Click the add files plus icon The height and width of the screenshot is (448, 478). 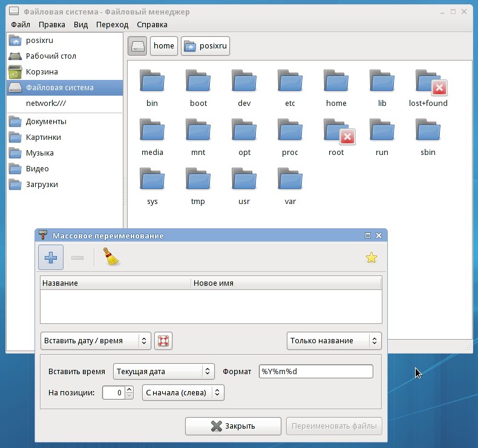point(51,257)
